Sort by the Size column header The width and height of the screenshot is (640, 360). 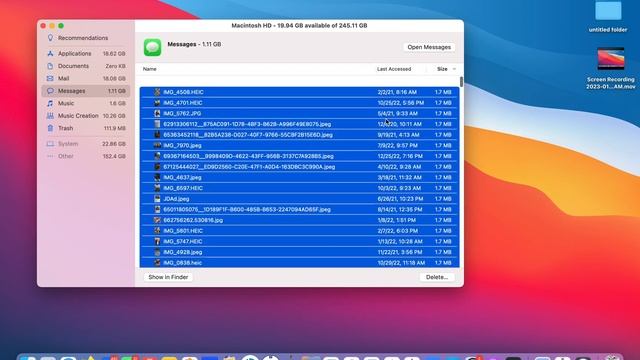point(442,69)
